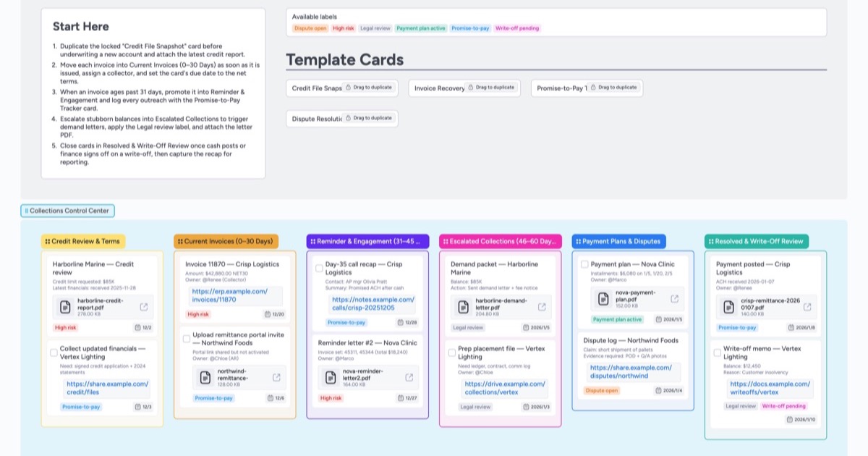This screenshot has width=868, height=456.
Task: Check off Upload remittance portal invite task
Action: click(x=187, y=338)
